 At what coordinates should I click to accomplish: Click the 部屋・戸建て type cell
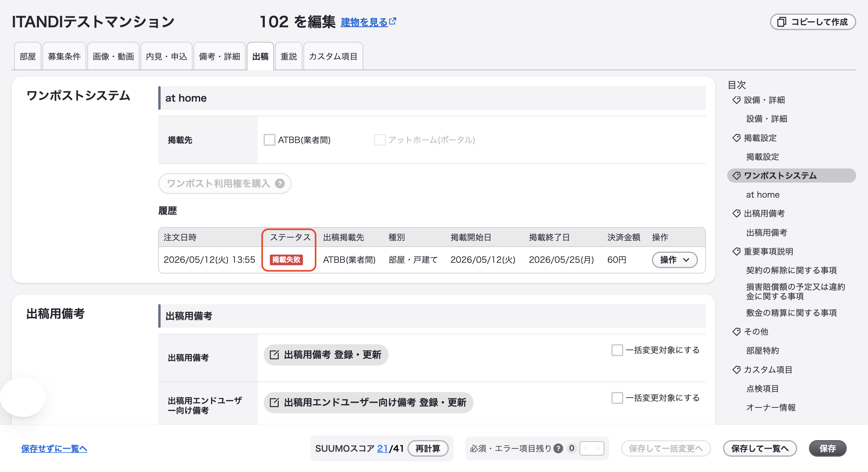(413, 260)
